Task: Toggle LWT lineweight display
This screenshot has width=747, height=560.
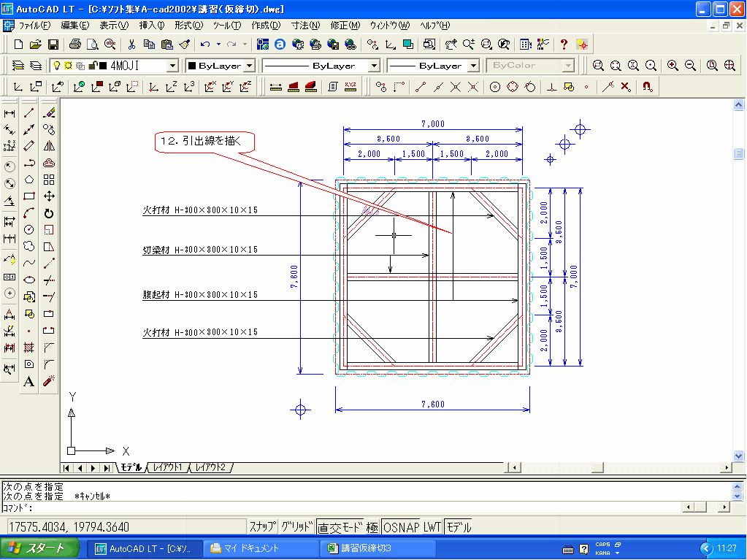Action: pyautogui.click(x=432, y=526)
